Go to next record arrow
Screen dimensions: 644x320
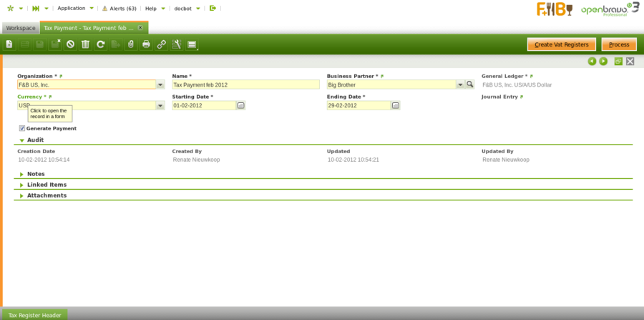click(603, 62)
